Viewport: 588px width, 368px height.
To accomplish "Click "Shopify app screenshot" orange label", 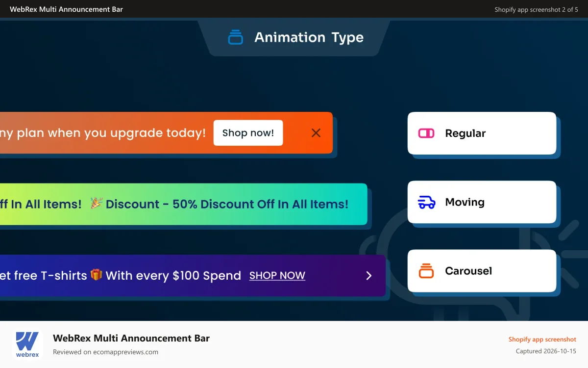I will 542,339.
